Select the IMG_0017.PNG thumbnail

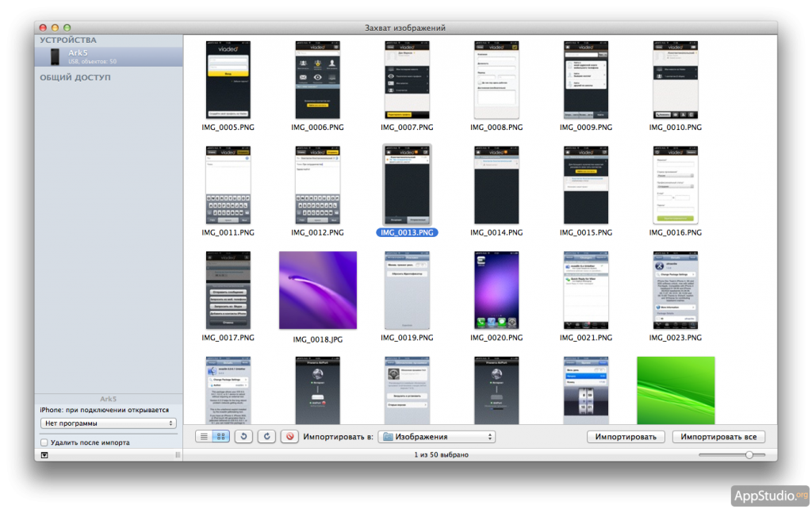(x=228, y=290)
